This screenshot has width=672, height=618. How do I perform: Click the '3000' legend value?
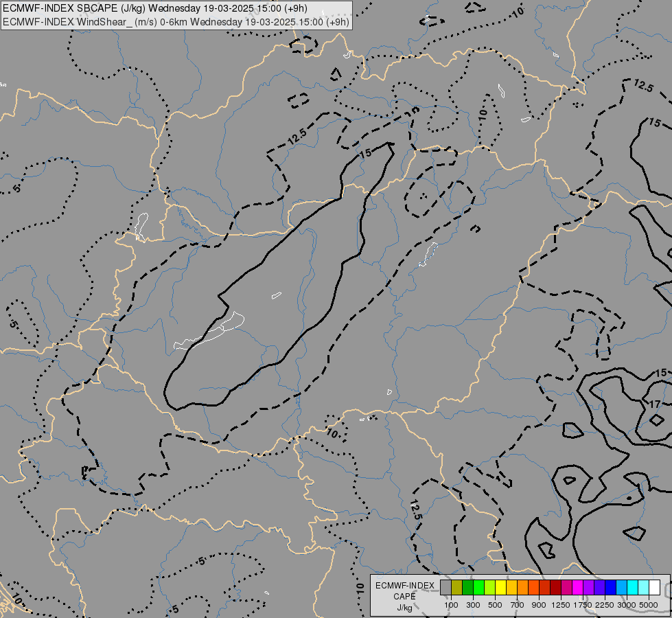pos(627,605)
